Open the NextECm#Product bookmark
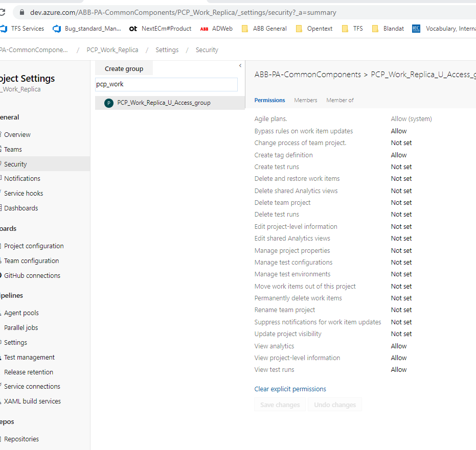Viewport: 476px width, 450px height. tap(161, 29)
